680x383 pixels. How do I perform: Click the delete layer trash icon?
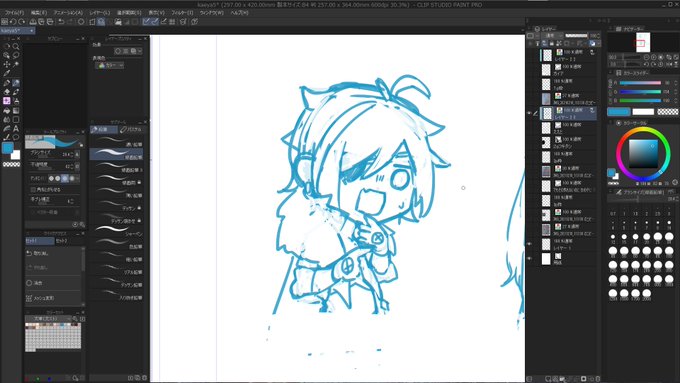pyautogui.click(x=598, y=379)
